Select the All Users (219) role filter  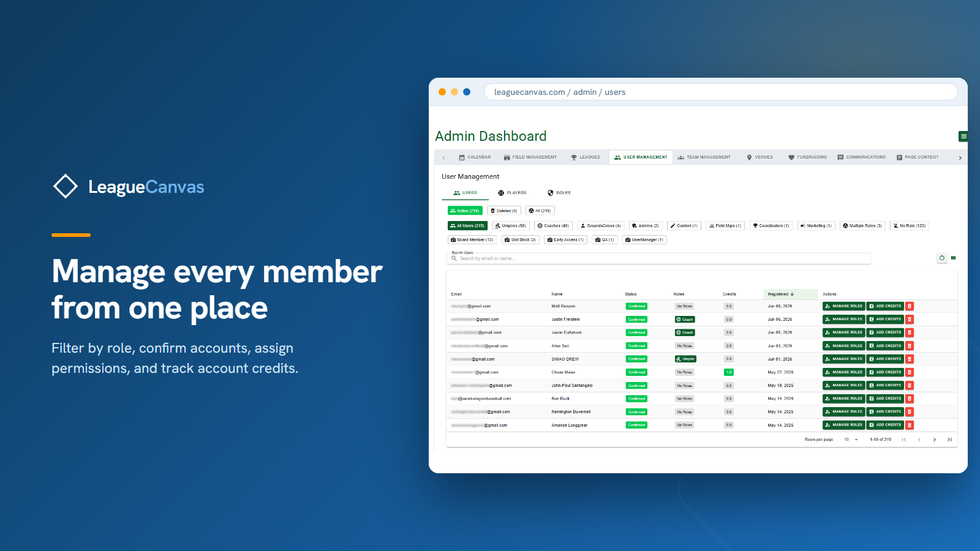(x=467, y=226)
